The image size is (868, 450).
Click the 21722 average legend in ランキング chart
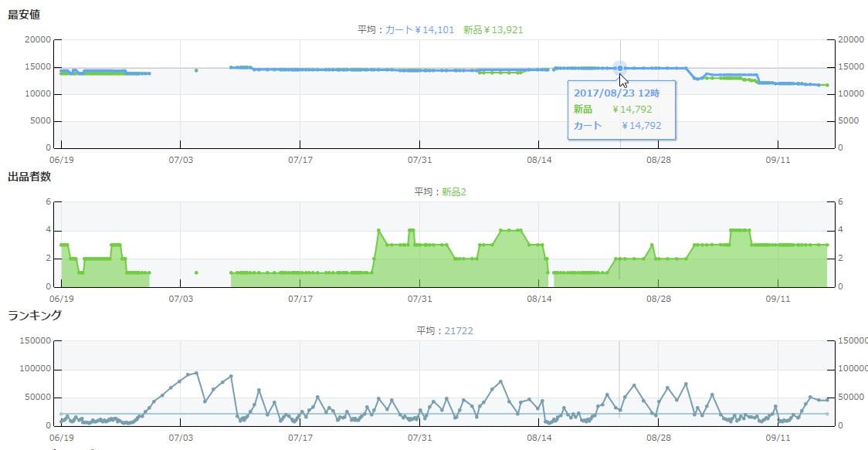coord(459,330)
